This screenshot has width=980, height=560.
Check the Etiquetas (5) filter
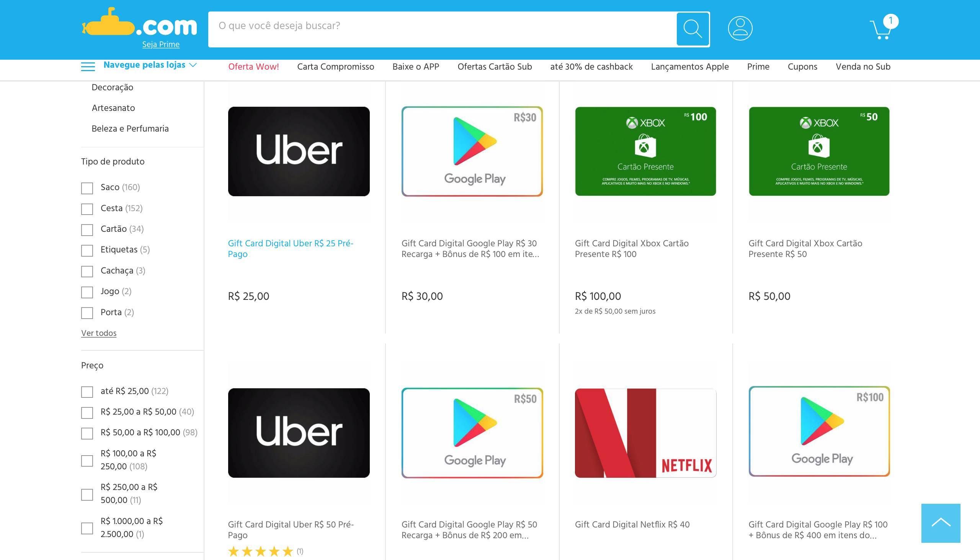(x=87, y=251)
